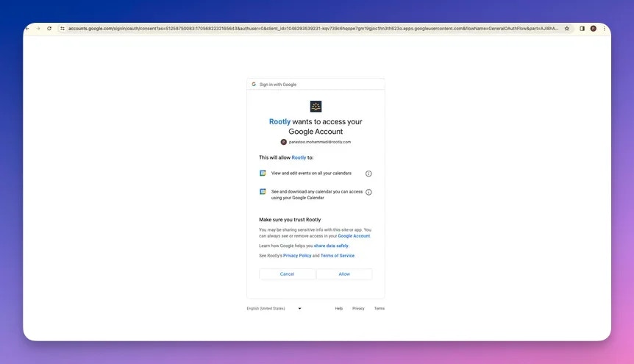
Task: Open the English (United States) language dropdown
Action: 274,309
